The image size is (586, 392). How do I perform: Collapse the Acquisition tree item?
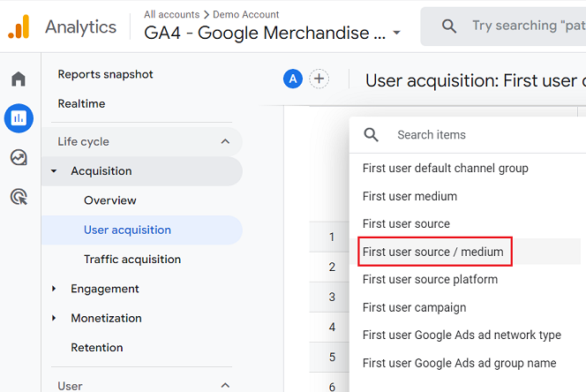pyautogui.click(x=54, y=171)
